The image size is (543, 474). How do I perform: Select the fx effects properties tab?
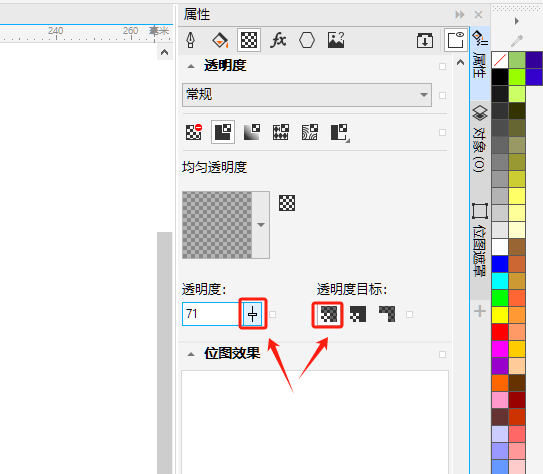point(278,40)
